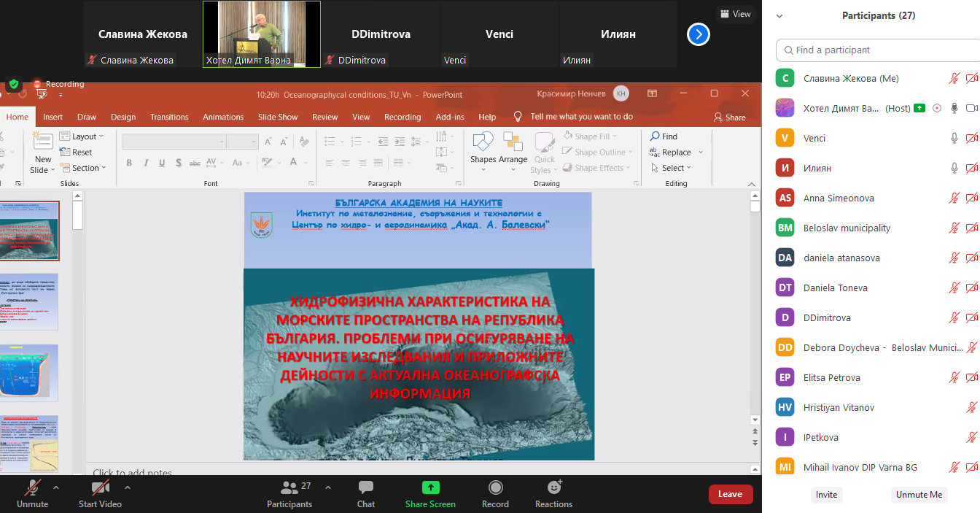The height and width of the screenshot is (513, 980).
Task: Toggle Strikethrough in PowerPoint Font group
Action: point(195,163)
